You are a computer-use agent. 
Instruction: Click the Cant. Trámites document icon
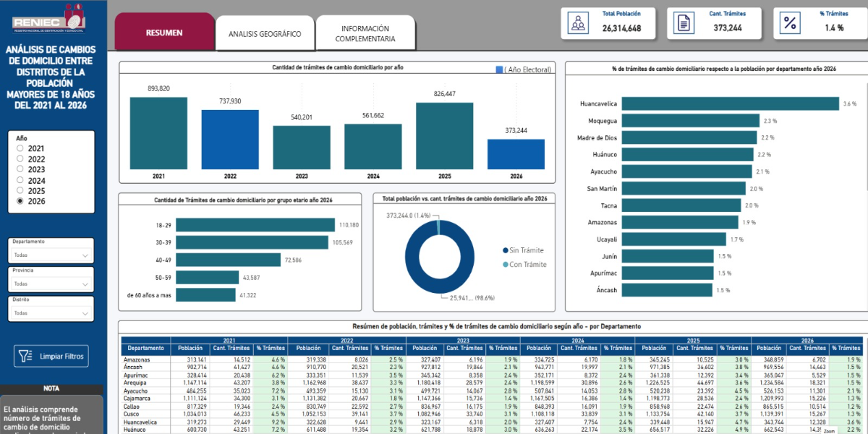coord(683,23)
